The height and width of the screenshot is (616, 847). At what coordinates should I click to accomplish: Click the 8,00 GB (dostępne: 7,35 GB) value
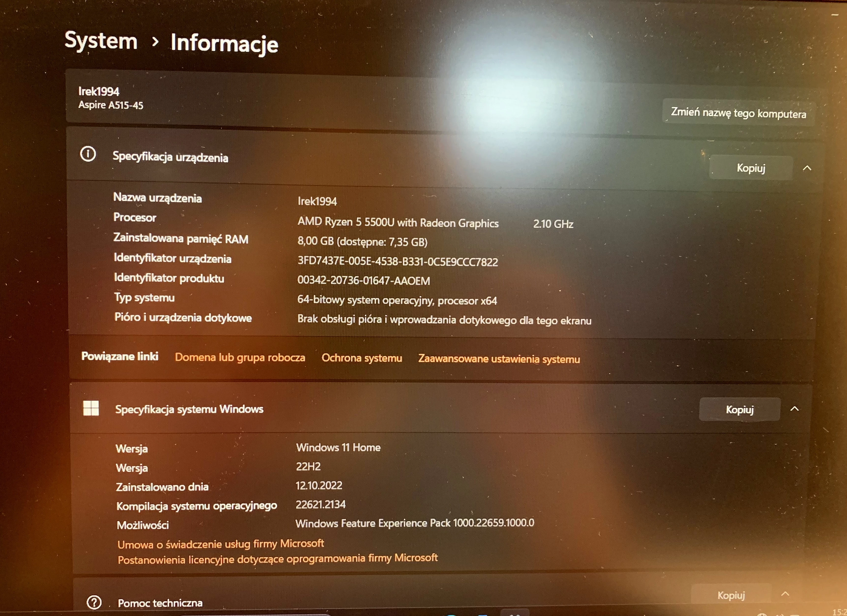click(362, 242)
